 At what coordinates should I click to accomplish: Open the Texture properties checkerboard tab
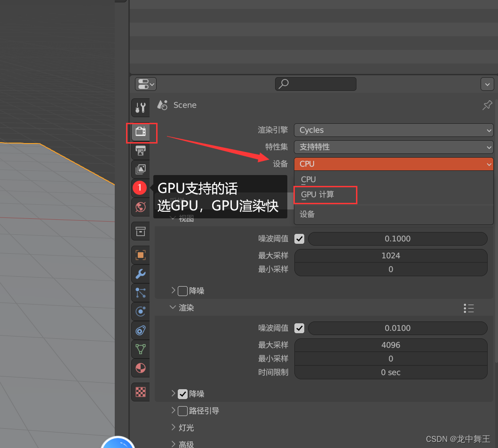[x=141, y=392]
